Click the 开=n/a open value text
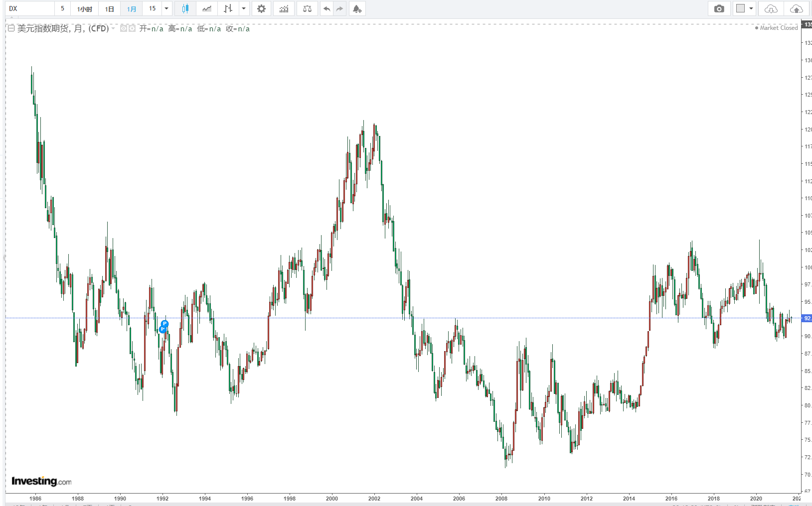This screenshot has height=506, width=812. coord(151,29)
